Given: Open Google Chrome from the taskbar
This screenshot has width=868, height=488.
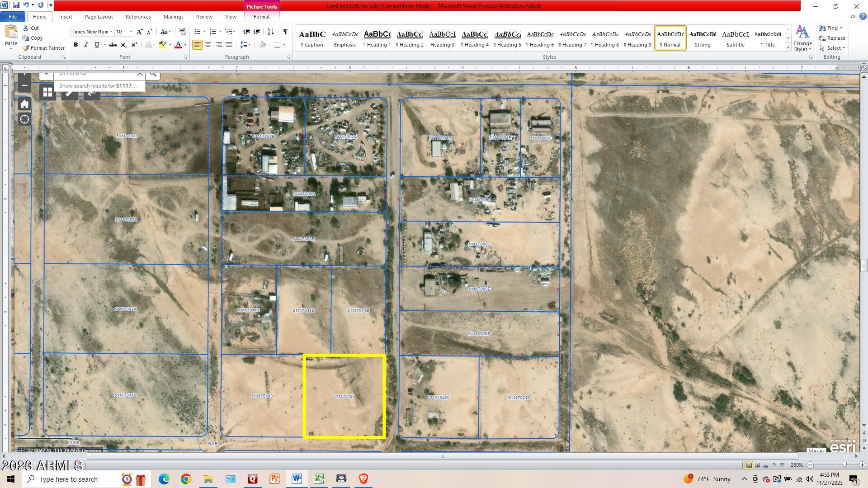Looking at the screenshot, I should click(x=186, y=479).
